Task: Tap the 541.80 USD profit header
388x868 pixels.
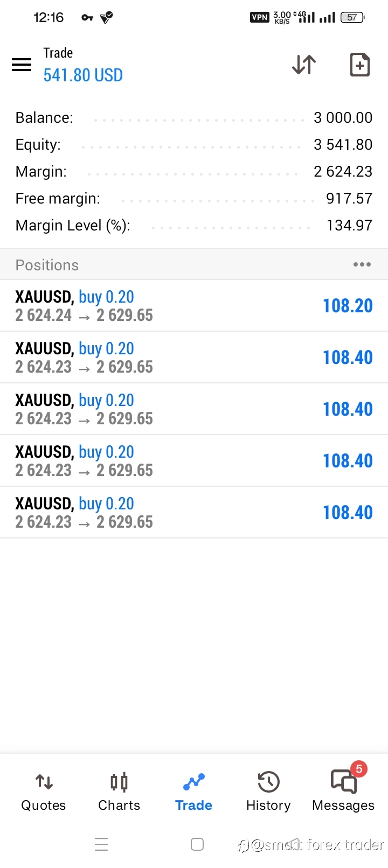Action: tap(83, 75)
